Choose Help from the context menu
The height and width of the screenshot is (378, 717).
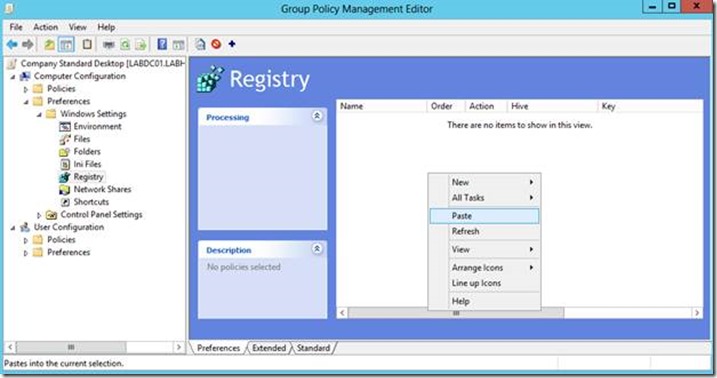(484, 301)
